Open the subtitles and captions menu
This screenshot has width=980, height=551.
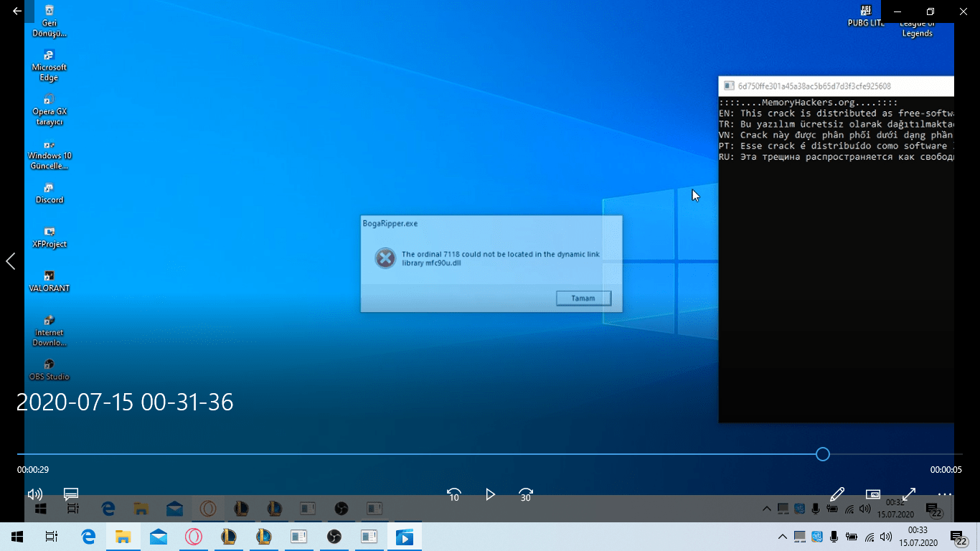(70, 494)
